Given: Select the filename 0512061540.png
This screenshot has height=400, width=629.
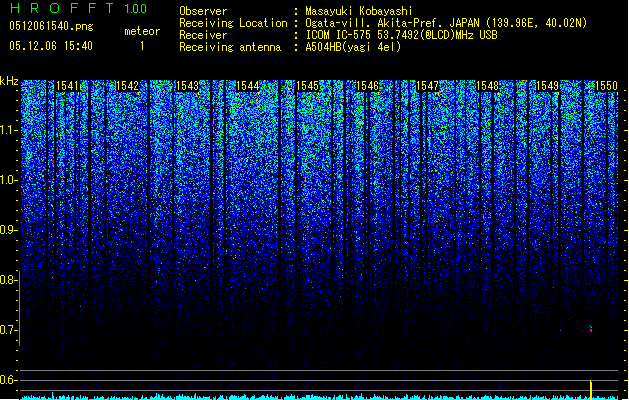Looking at the screenshot, I should click(51, 26).
